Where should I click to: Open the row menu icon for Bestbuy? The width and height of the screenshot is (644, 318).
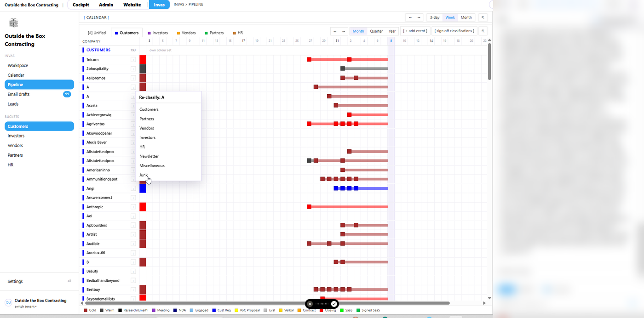(x=133, y=290)
